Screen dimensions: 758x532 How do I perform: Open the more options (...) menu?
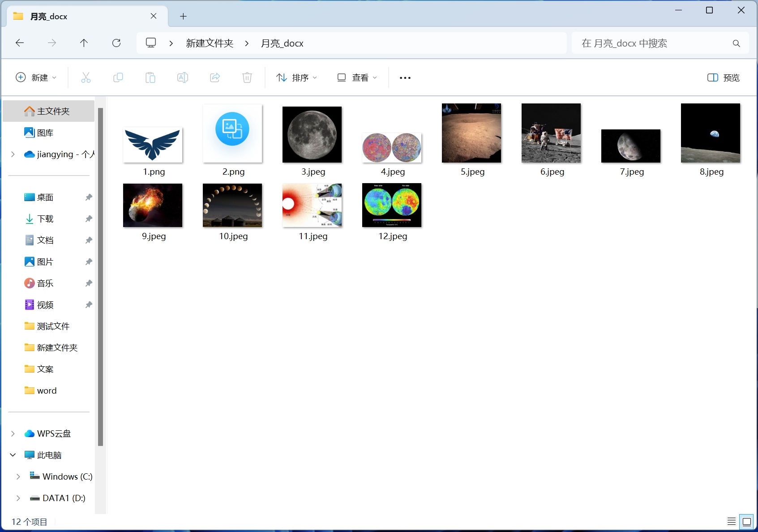404,77
